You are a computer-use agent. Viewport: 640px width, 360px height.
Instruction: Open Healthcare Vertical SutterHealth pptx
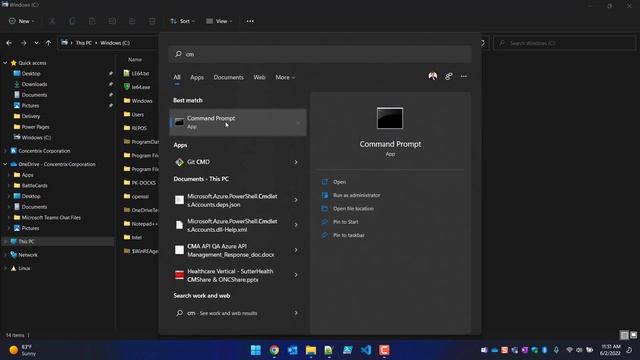click(231, 276)
